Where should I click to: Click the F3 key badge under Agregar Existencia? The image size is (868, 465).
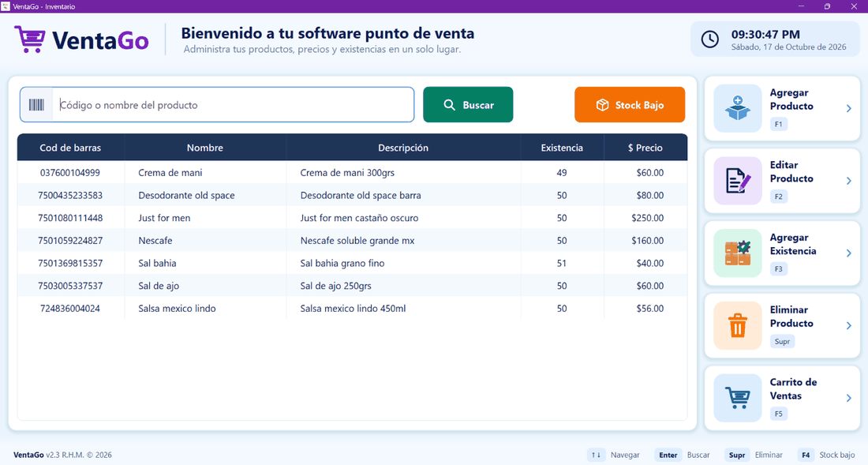point(778,269)
